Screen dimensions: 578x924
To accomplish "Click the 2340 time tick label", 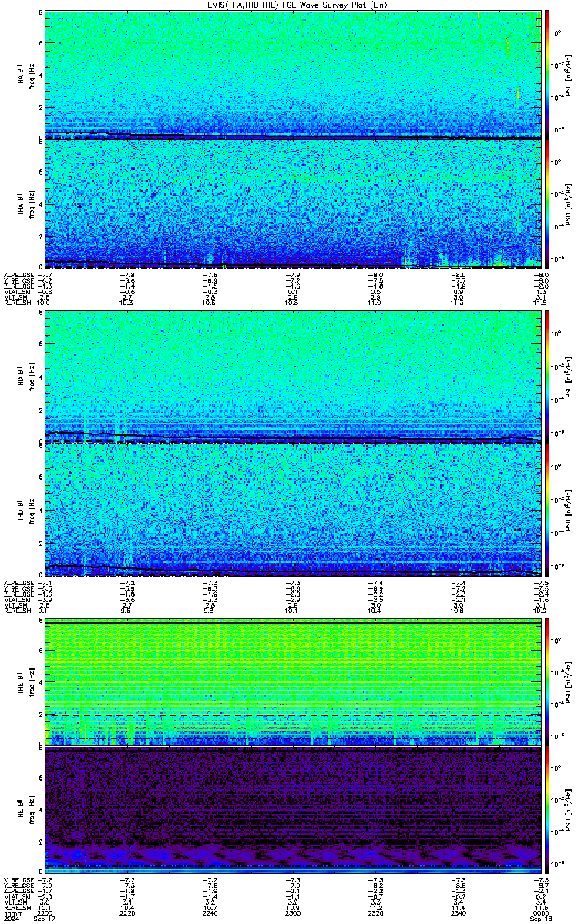I will point(457,912).
